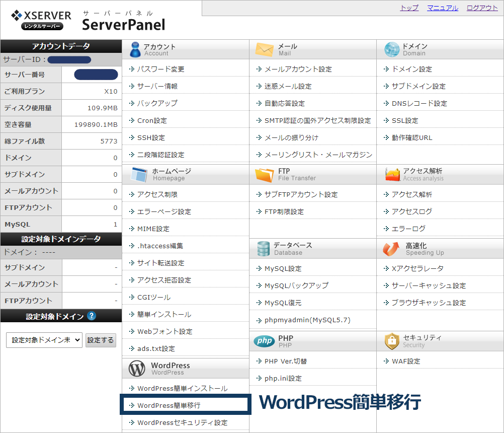Screen dimensions: 504x433
Task: Open メーリングリスト・メールマガジン
Action: 318,155
